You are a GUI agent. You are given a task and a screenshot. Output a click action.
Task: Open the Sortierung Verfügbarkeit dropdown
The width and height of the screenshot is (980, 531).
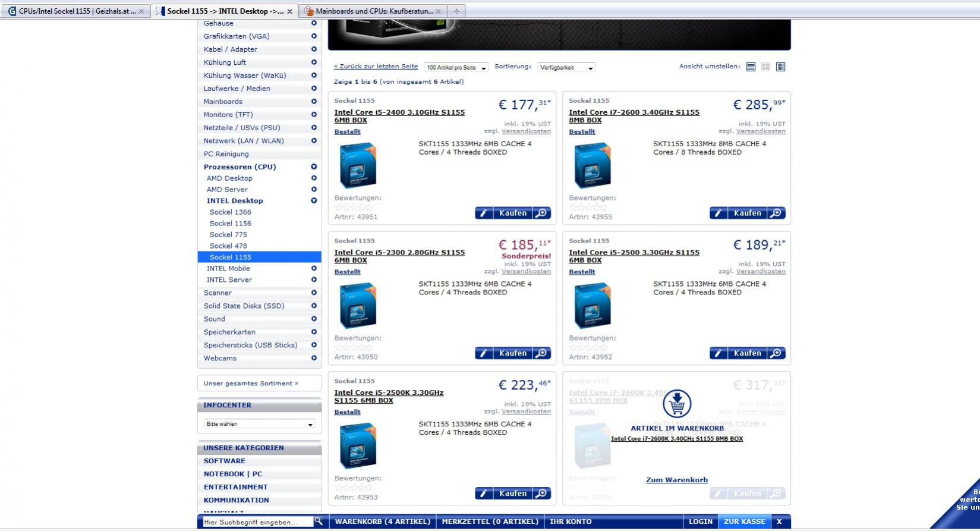click(566, 68)
